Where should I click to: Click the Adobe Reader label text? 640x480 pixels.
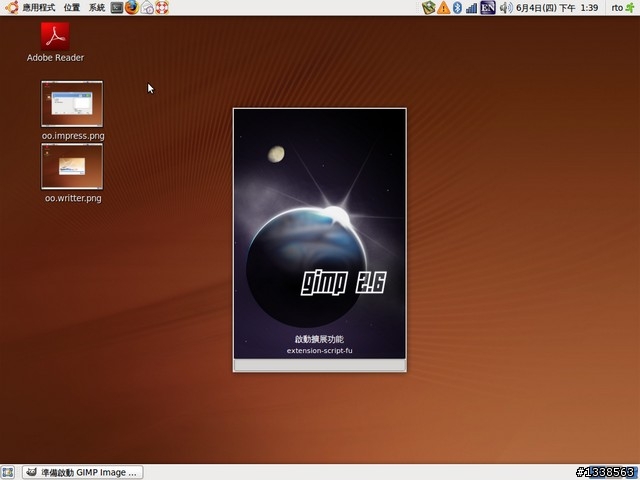pos(55,58)
